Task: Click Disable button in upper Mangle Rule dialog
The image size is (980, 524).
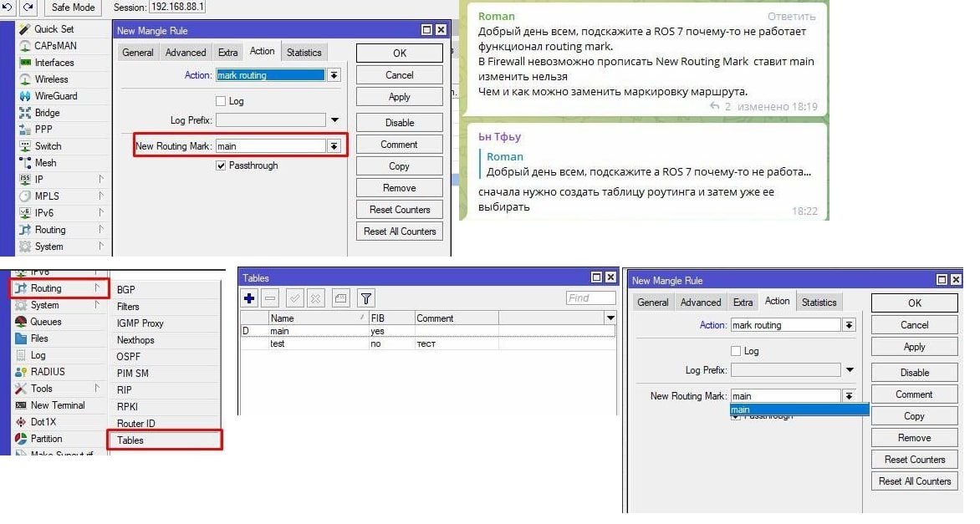Action: [x=400, y=122]
